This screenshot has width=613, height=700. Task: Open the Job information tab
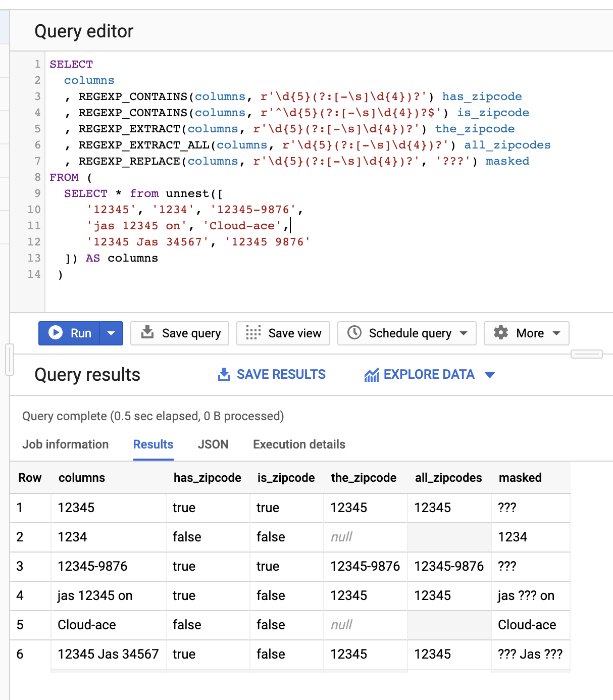tap(65, 444)
